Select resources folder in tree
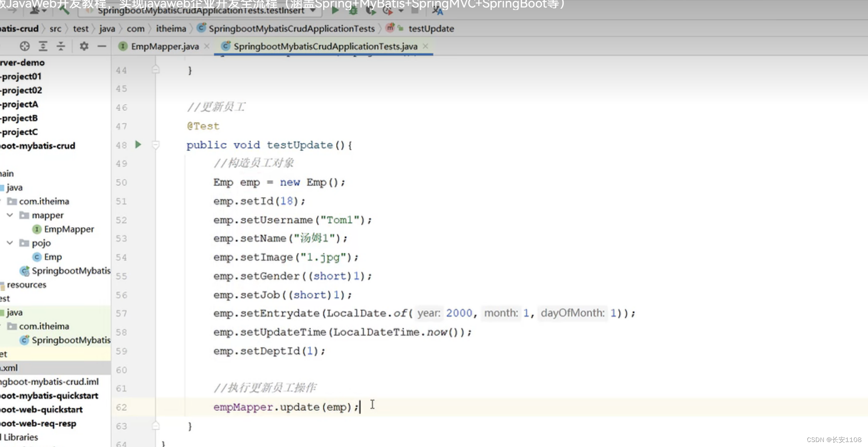 coord(26,285)
